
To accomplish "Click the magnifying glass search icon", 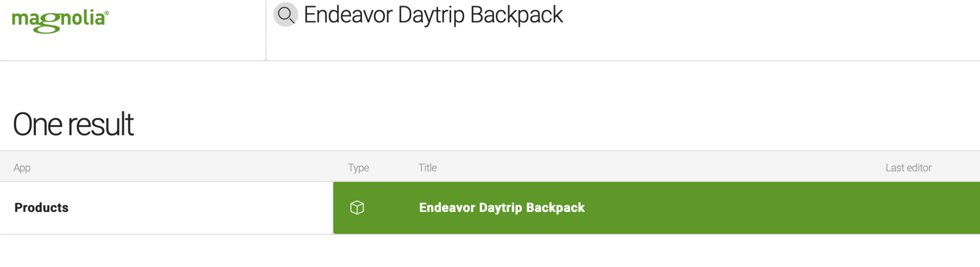I will [285, 15].
